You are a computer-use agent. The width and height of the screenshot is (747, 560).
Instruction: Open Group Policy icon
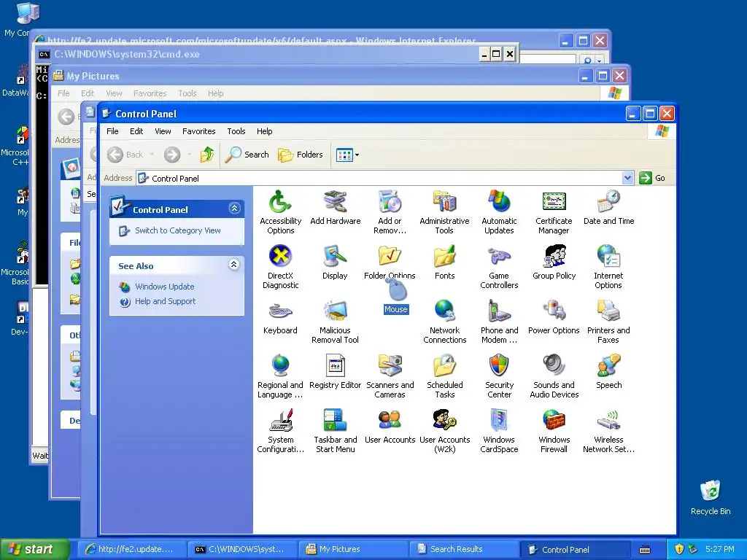point(554,262)
